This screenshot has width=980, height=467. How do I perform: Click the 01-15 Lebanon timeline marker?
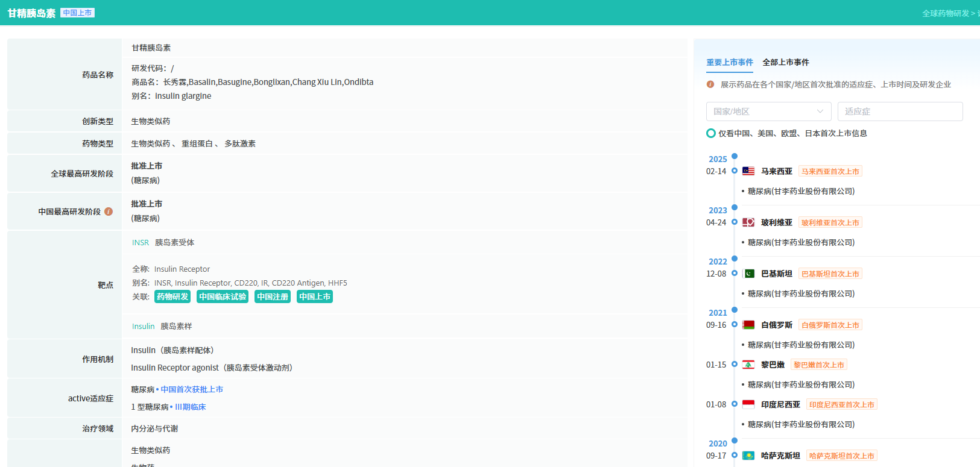pos(735,365)
